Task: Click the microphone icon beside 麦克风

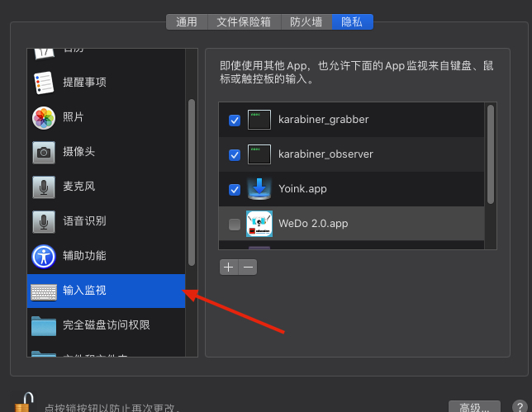Action: coord(44,187)
